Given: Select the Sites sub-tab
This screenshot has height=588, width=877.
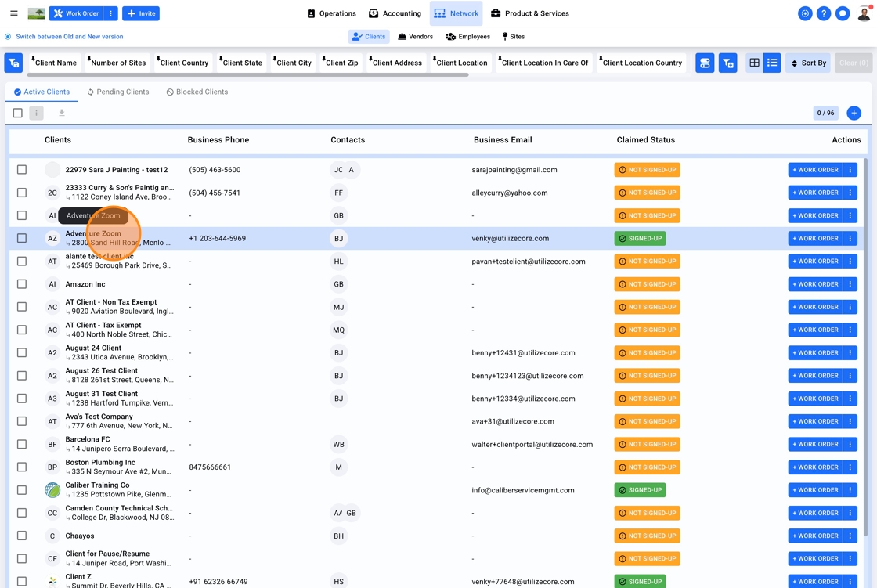Looking at the screenshot, I should tap(513, 36).
